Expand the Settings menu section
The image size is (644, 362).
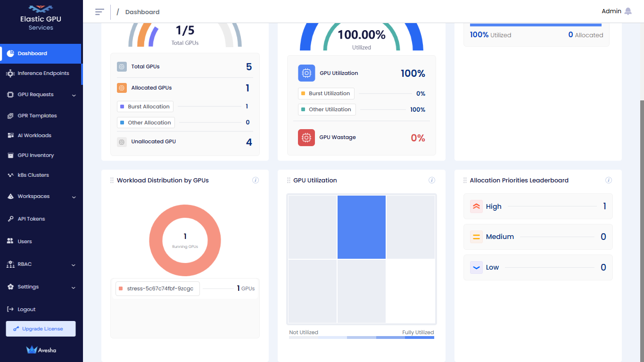coord(74,288)
